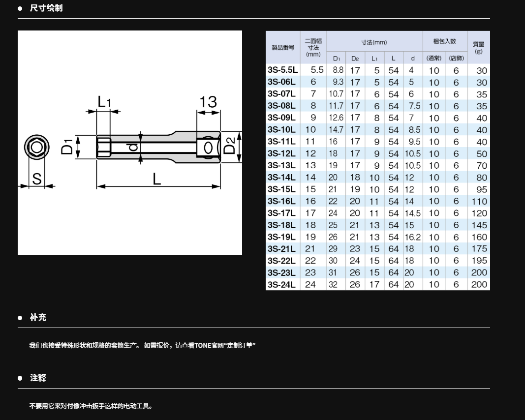Click the 製品番号 column header

[283, 48]
